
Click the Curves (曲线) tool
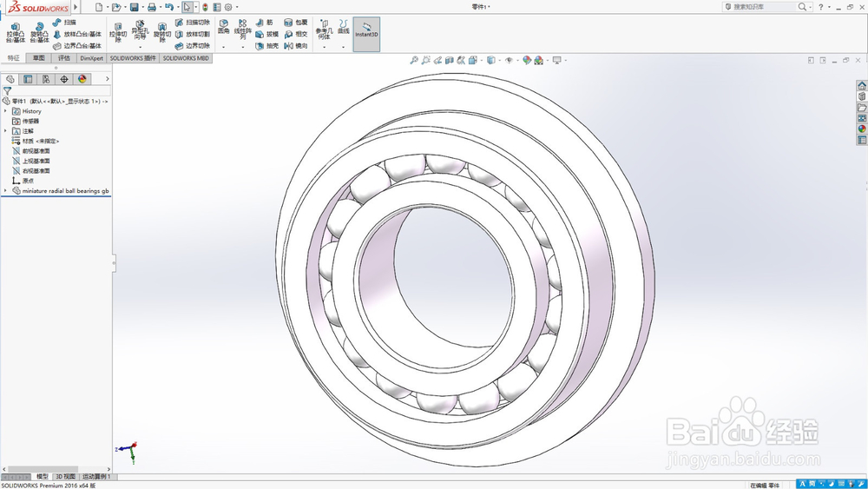tap(344, 27)
